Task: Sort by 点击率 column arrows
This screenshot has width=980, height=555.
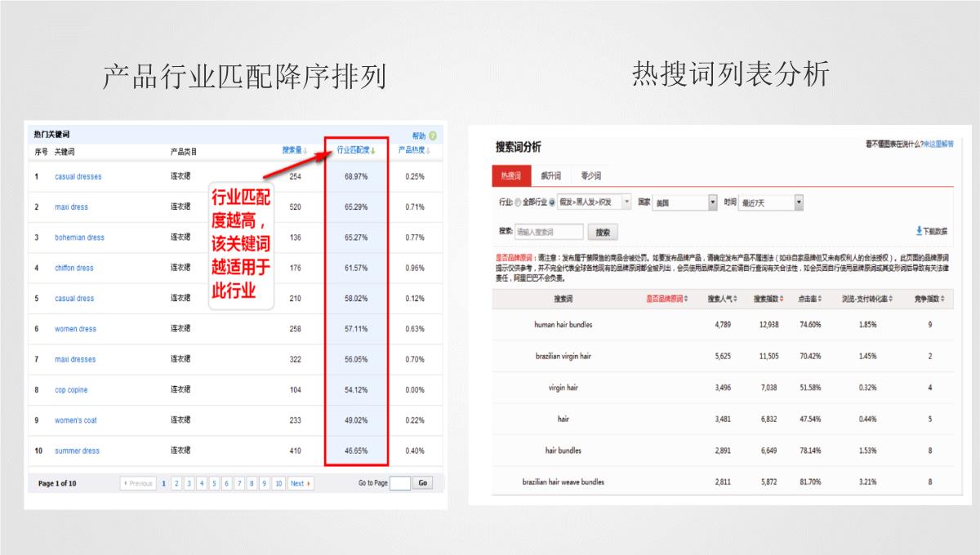Action: coord(820,299)
